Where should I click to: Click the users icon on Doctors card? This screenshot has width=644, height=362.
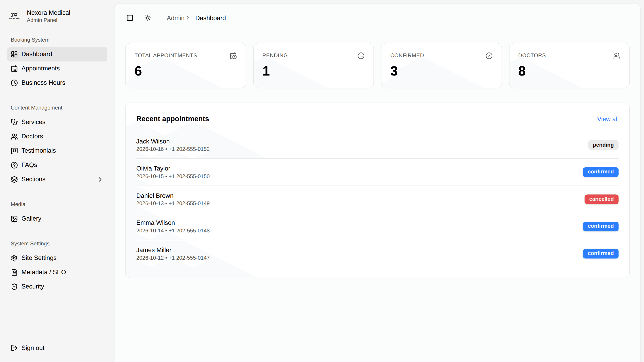(x=617, y=56)
